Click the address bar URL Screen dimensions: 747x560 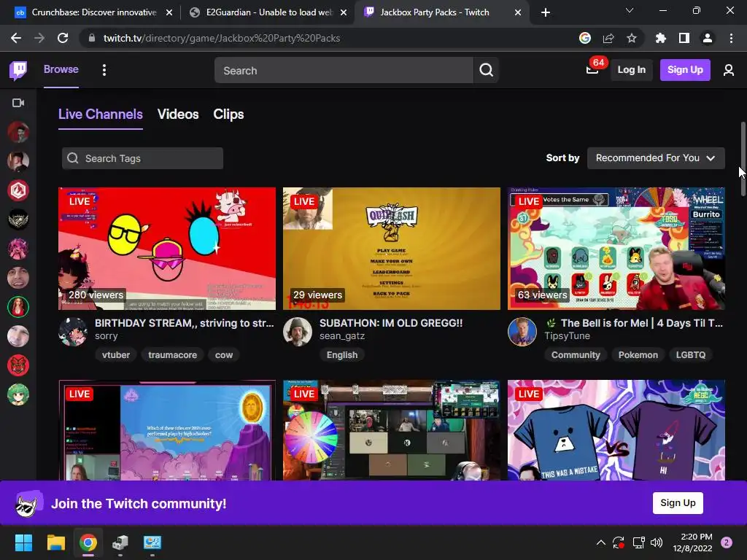[x=222, y=38]
